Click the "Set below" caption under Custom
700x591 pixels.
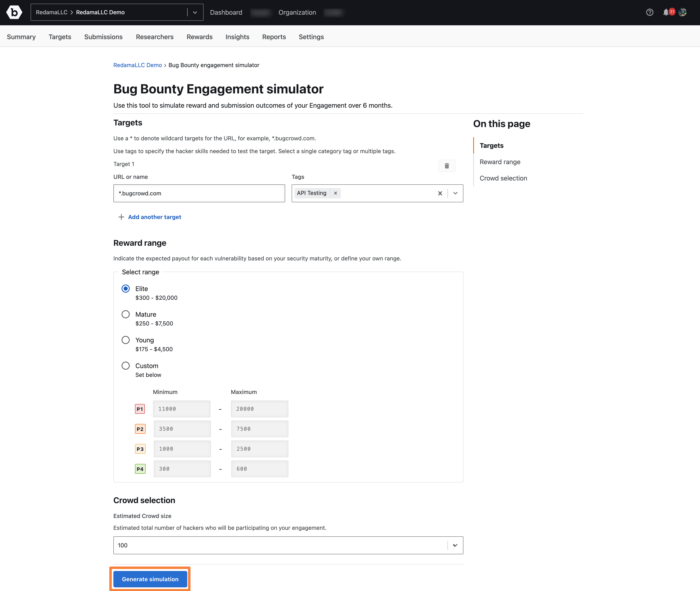(148, 375)
